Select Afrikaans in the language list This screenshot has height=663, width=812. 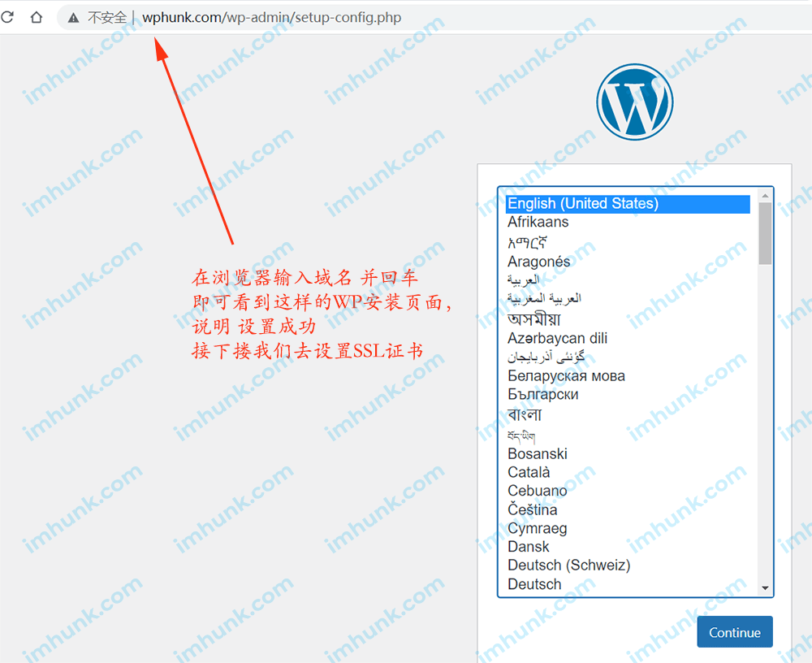tap(628, 223)
